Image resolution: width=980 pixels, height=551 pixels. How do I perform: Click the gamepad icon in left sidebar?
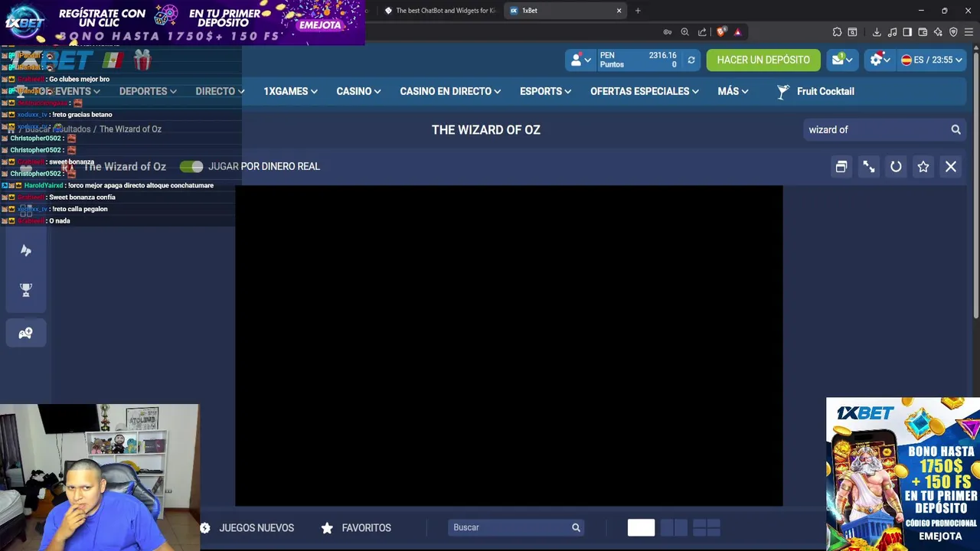click(26, 333)
